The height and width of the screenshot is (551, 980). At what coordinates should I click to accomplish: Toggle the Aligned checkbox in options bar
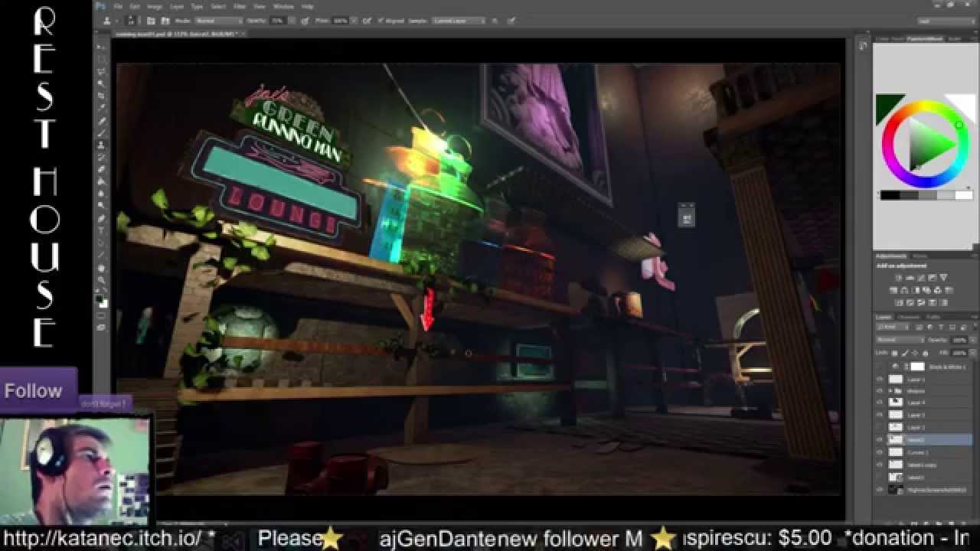point(380,21)
